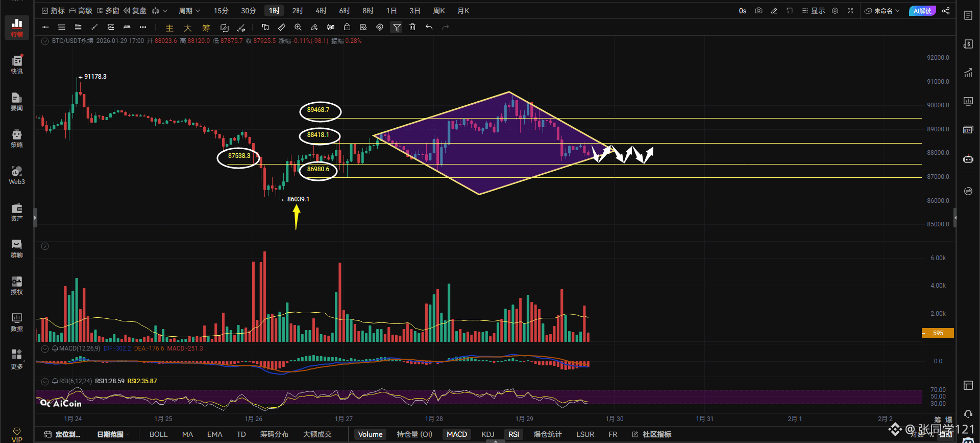Click the 主 main force indicator icon

pos(169,28)
